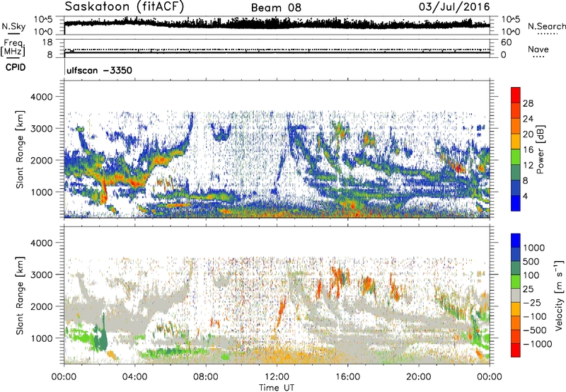
Task: Click "Slant Range [km]" beside the velocity panel
Action: [x=20, y=296]
